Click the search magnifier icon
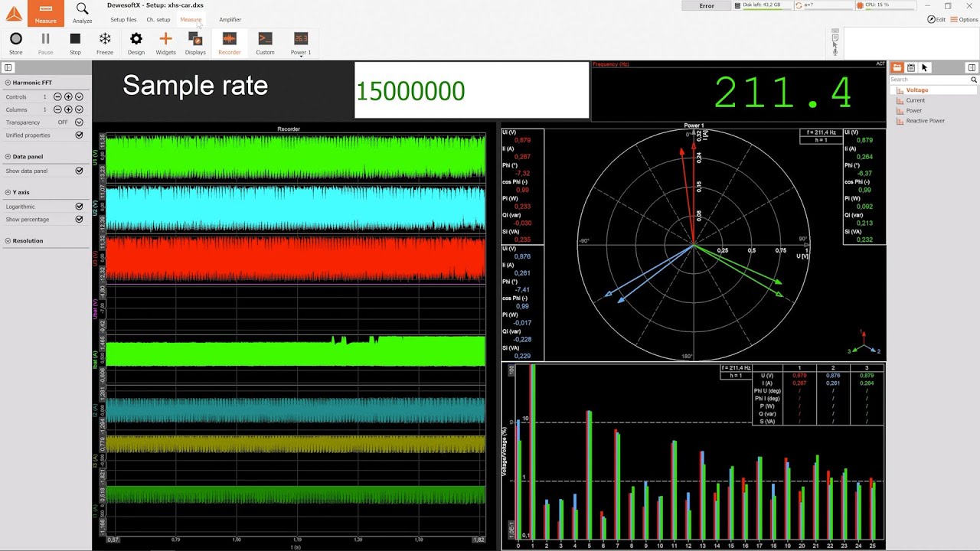980x551 pixels. (x=973, y=80)
